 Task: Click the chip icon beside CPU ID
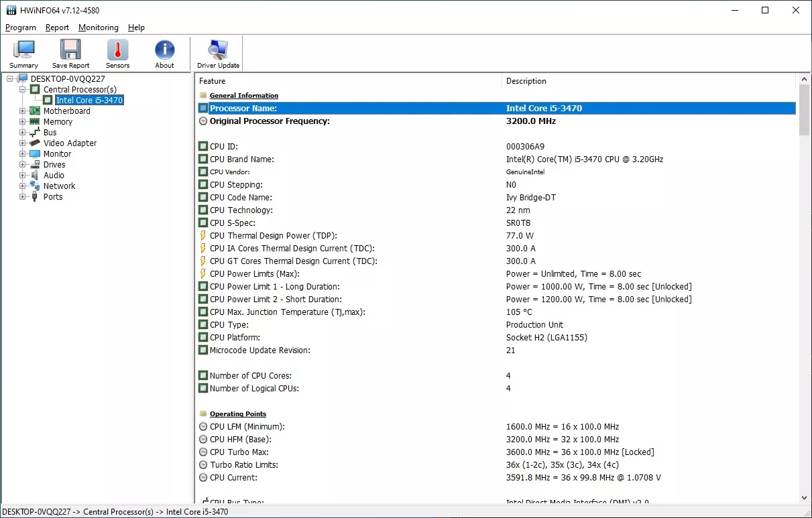point(203,147)
